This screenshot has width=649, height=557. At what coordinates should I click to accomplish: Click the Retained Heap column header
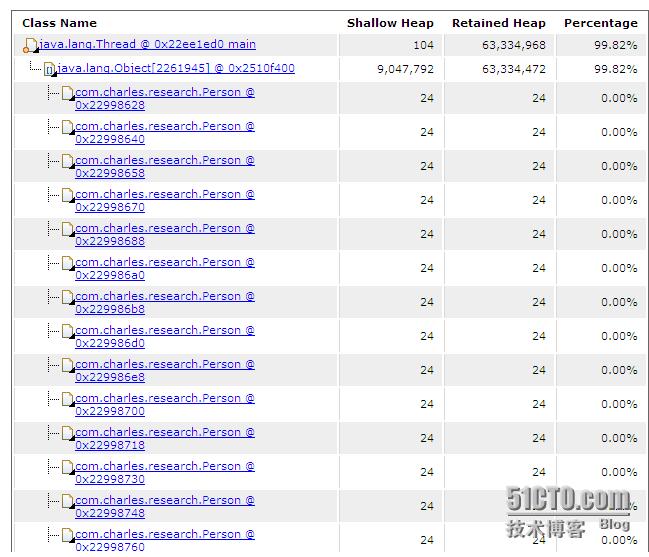499,23
